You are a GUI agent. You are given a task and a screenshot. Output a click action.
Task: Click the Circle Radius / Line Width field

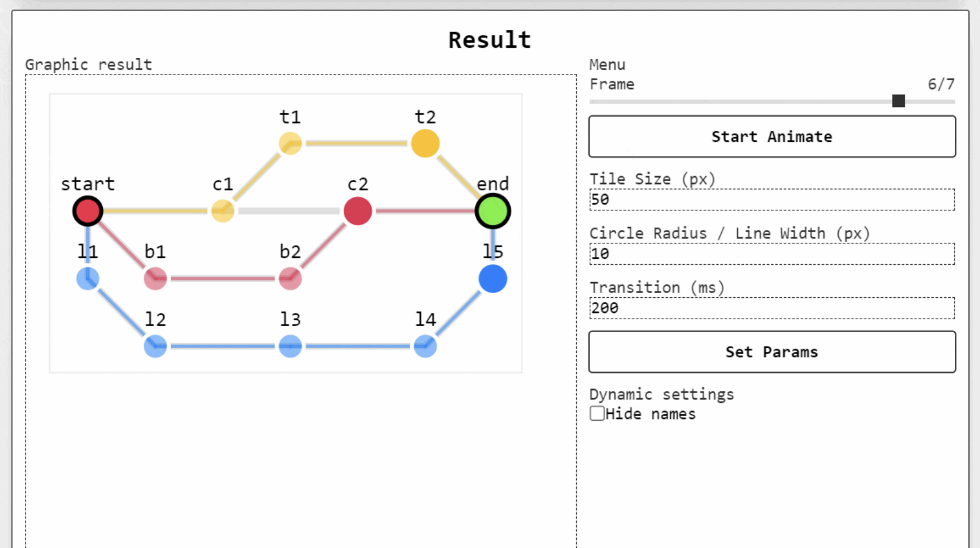click(x=771, y=254)
